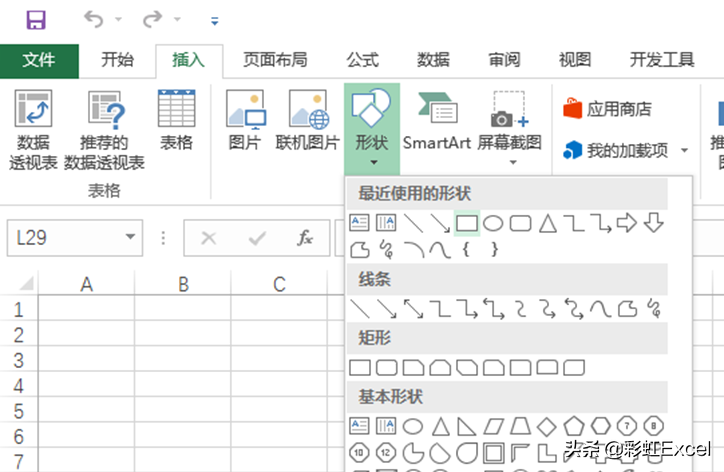The image size is (724, 472).
Task: Switch to the 开发工具 tab
Action: (x=662, y=60)
